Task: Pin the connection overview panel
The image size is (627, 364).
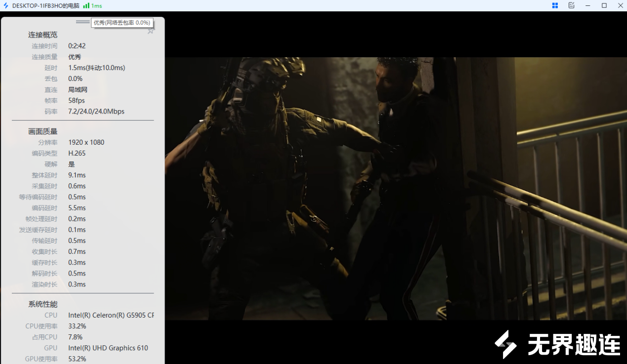Action: pyautogui.click(x=151, y=31)
